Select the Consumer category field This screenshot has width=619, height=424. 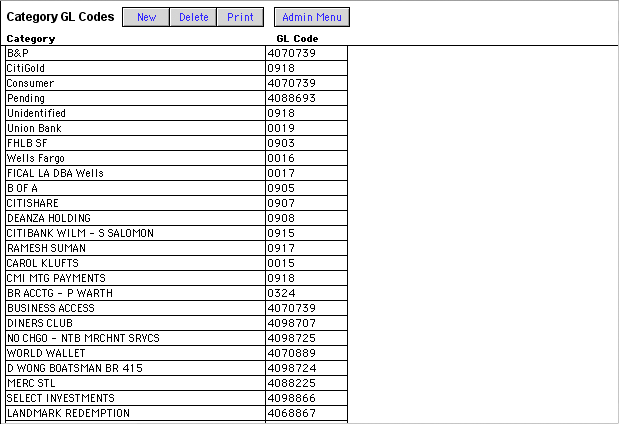coord(135,83)
